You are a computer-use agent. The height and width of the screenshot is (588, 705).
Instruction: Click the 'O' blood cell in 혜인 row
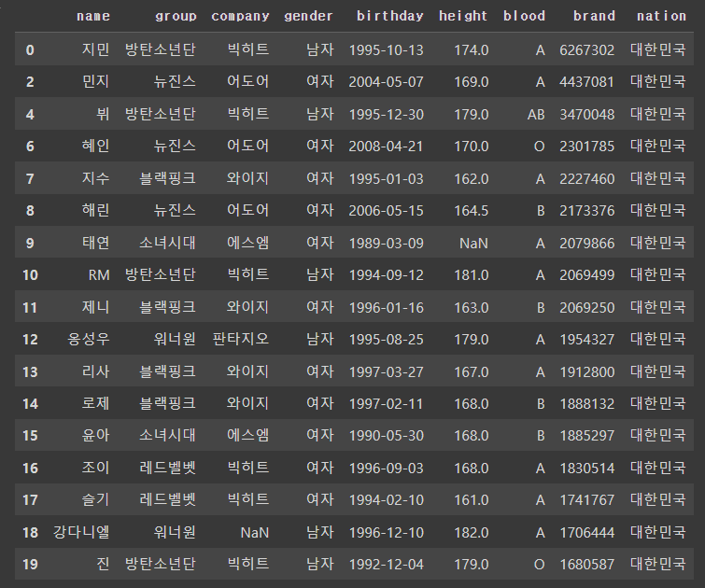(x=539, y=147)
